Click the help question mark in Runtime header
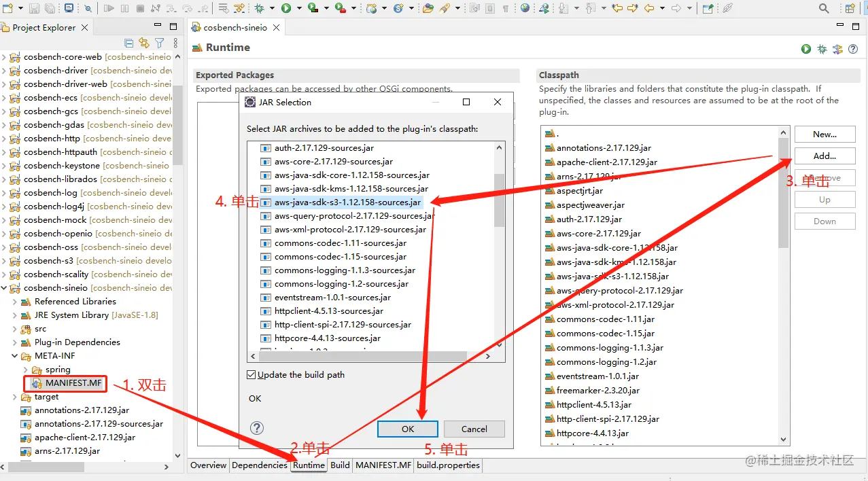This screenshot has width=868, height=481. pyautogui.click(x=853, y=49)
